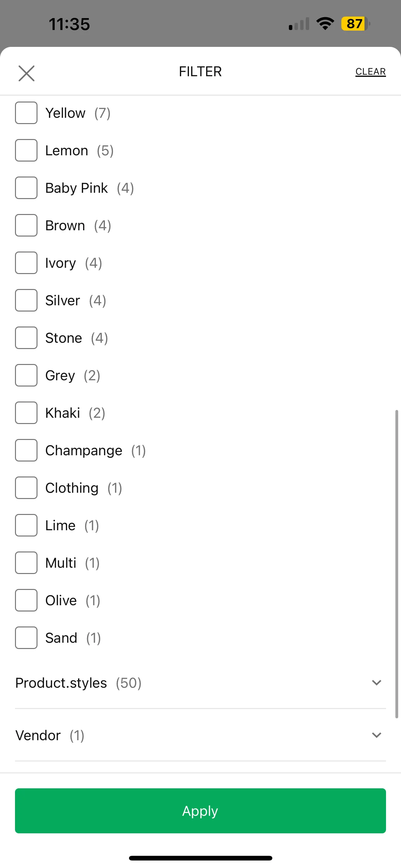Screen dimensions: 401x868
Task: Tick the Baby Pink checkbox
Action: tap(26, 188)
